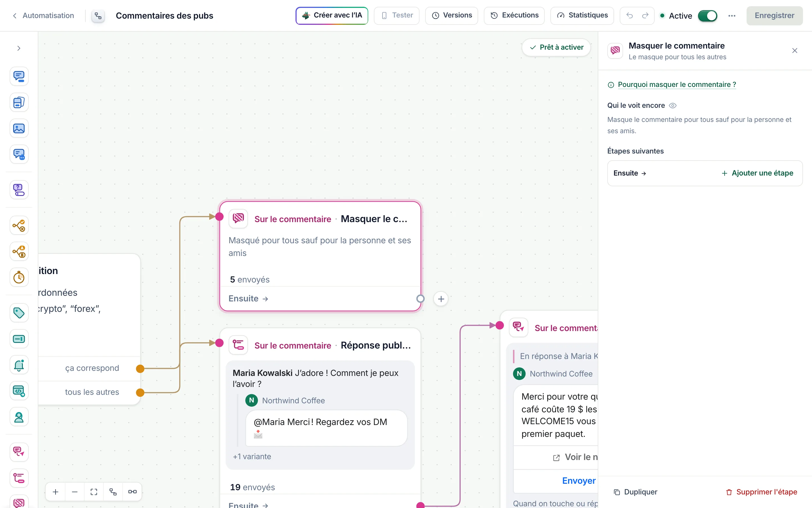The width and height of the screenshot is (812, 508).
Task: Open the Tester preview
Action: click(397, 16)
